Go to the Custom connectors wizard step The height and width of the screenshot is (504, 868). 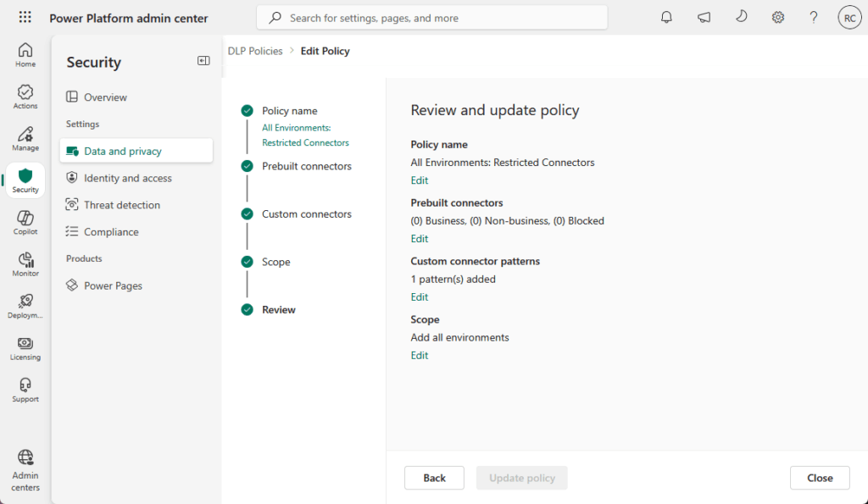307,214
